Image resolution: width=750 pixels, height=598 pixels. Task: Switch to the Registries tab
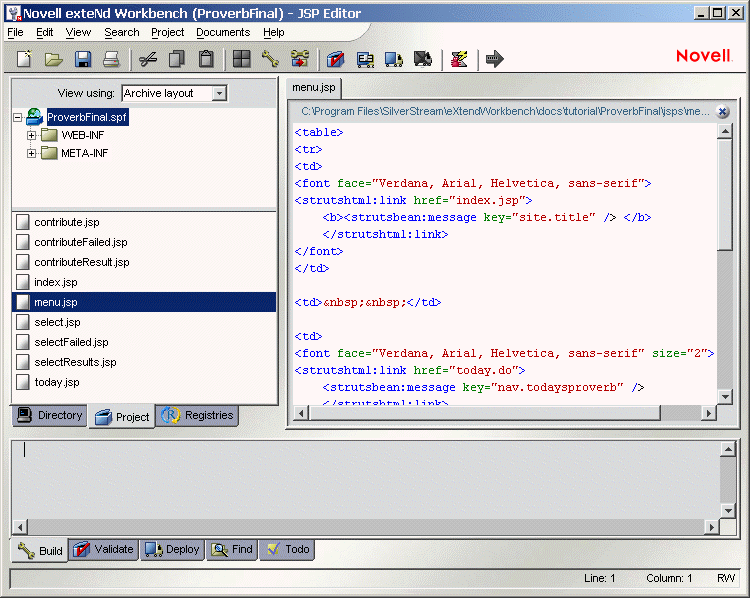tap(198, 416)
